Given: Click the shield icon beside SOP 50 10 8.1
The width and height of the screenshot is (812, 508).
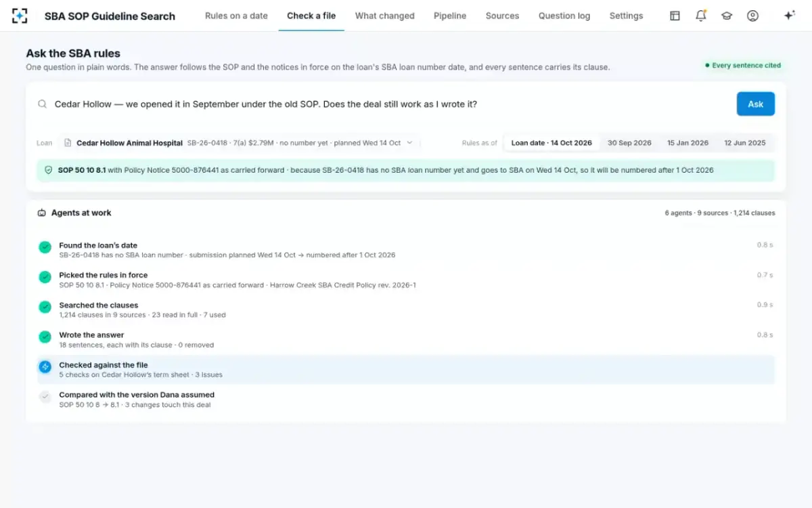Looking at the screenshot, I should coord(48,170).
